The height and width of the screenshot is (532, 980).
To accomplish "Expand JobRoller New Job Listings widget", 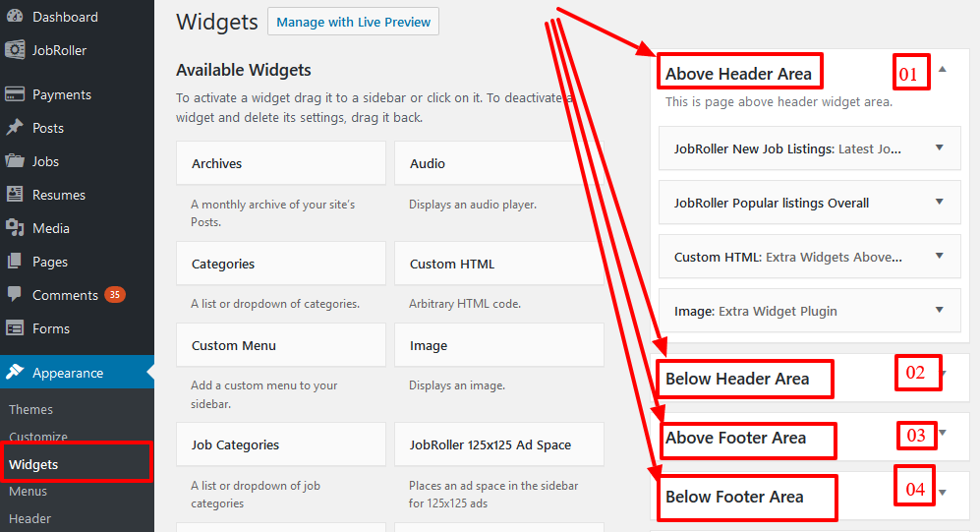I will click(939, 148).
